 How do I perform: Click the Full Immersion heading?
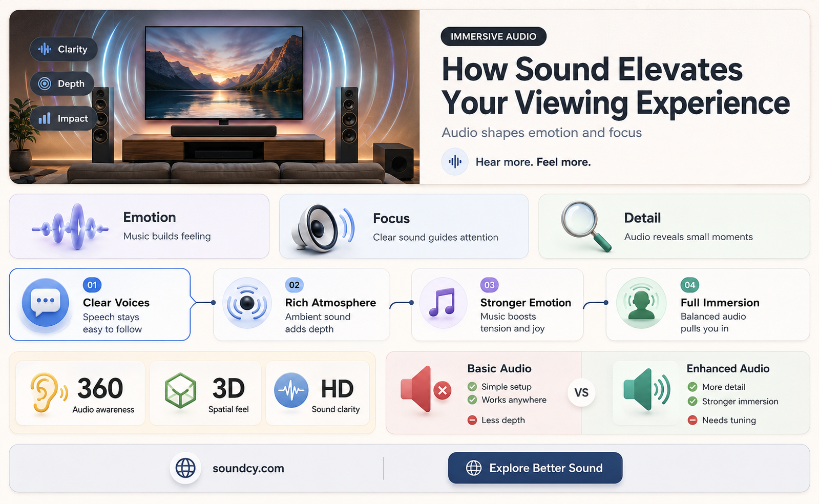[x=720, y=303]
